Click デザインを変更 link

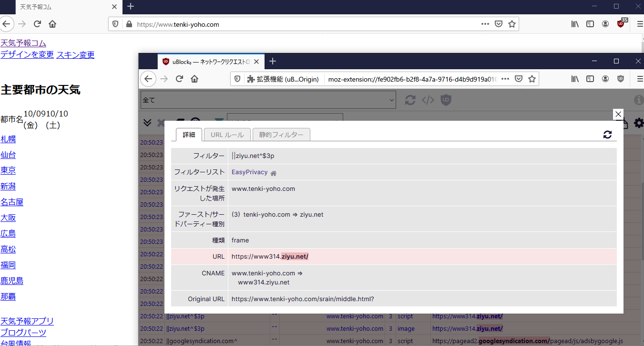click(27, 54)
